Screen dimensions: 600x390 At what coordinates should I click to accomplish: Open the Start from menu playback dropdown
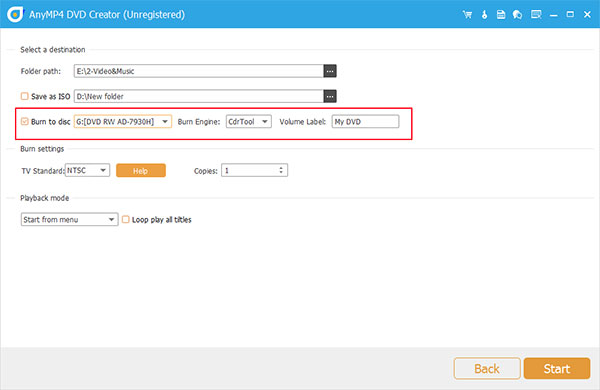click(x=70, y=219)
